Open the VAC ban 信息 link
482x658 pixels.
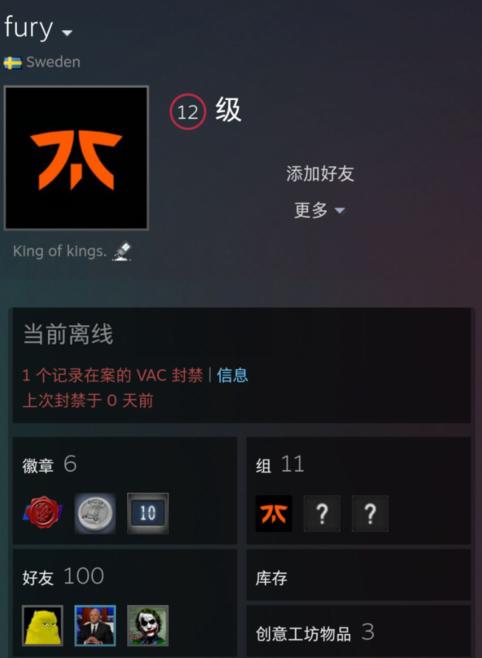tap(232, 375)
